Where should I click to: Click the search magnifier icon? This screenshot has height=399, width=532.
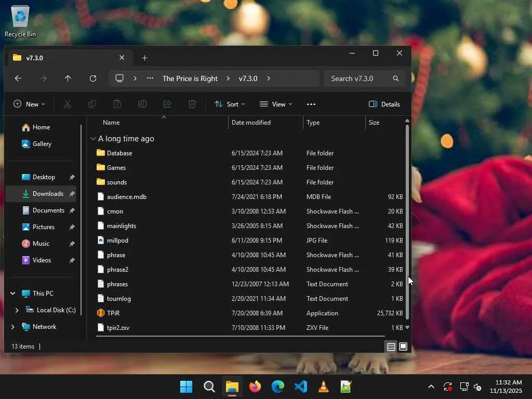click(395, 78)
